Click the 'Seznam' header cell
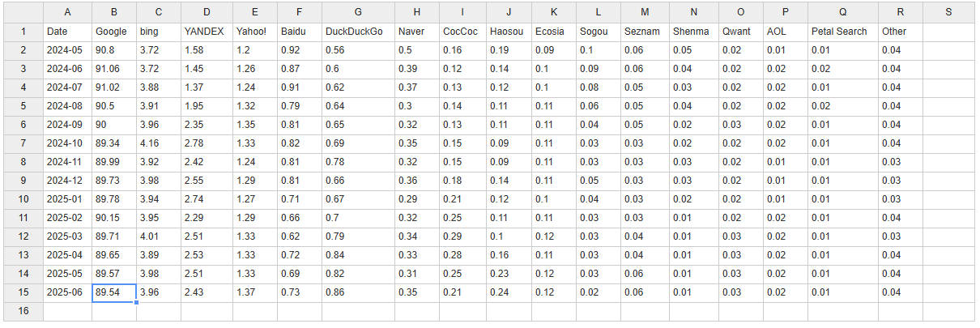 (x=645, y=32)
